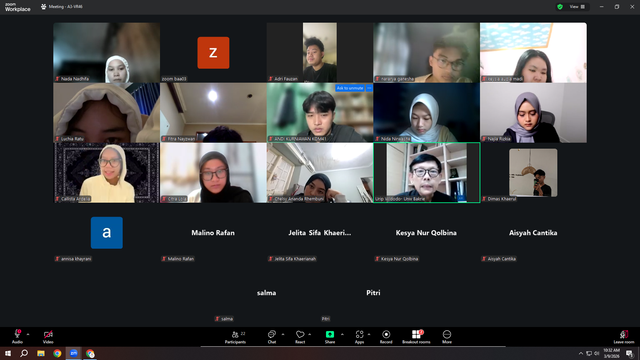Open meeting info icon beside Meeting title
This screenshot has width=640, height=360.
tap(43, 7)
